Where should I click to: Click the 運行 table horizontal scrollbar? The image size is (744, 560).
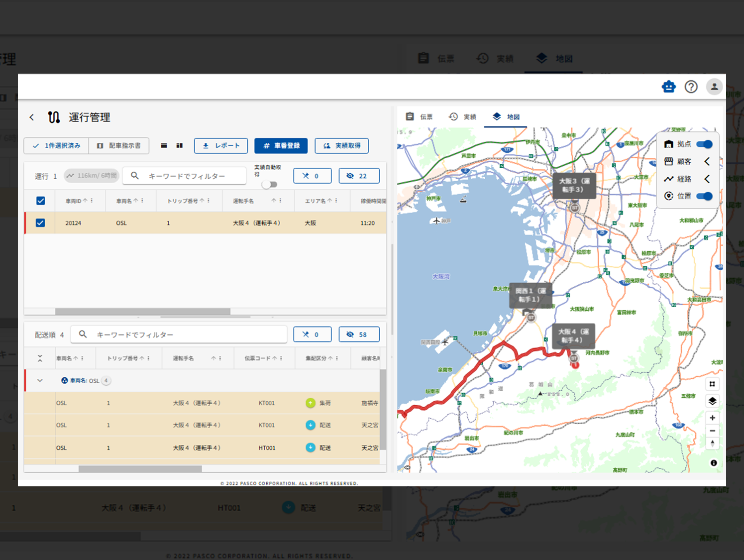click(x=143, y=312)
